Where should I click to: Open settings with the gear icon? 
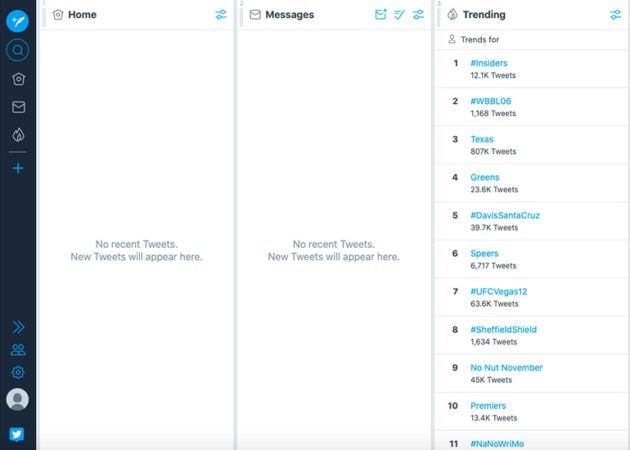click(x=18, y=372)
